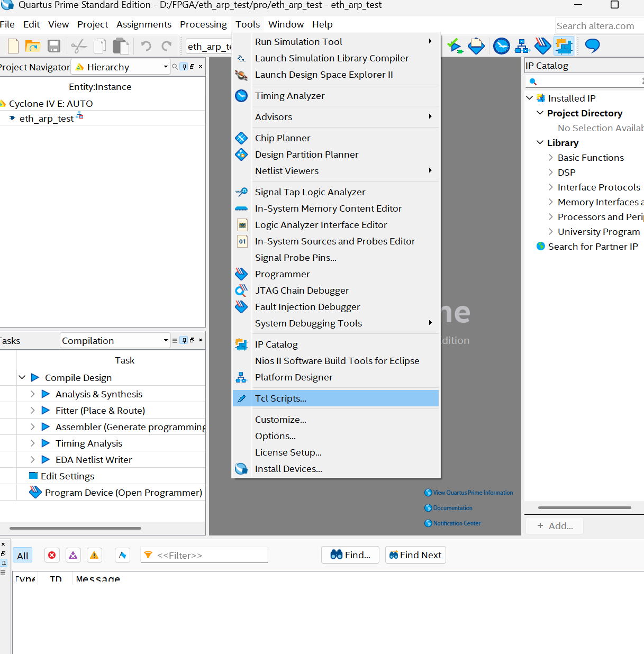Expand Interface Protocols category
Viewport: 644px width, 654px height.
pos(551,187)
